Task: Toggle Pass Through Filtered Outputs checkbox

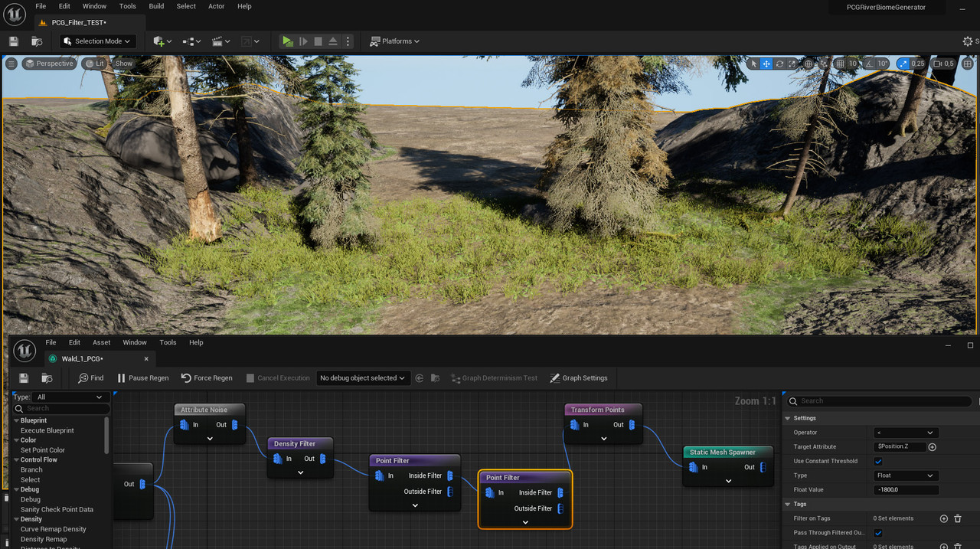Action: coord(878,533)
